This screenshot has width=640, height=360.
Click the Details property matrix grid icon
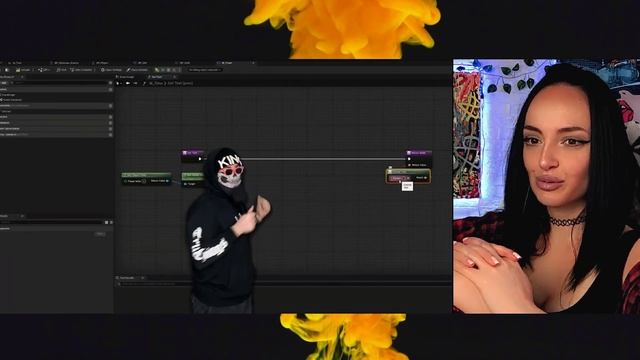(107, 222)
